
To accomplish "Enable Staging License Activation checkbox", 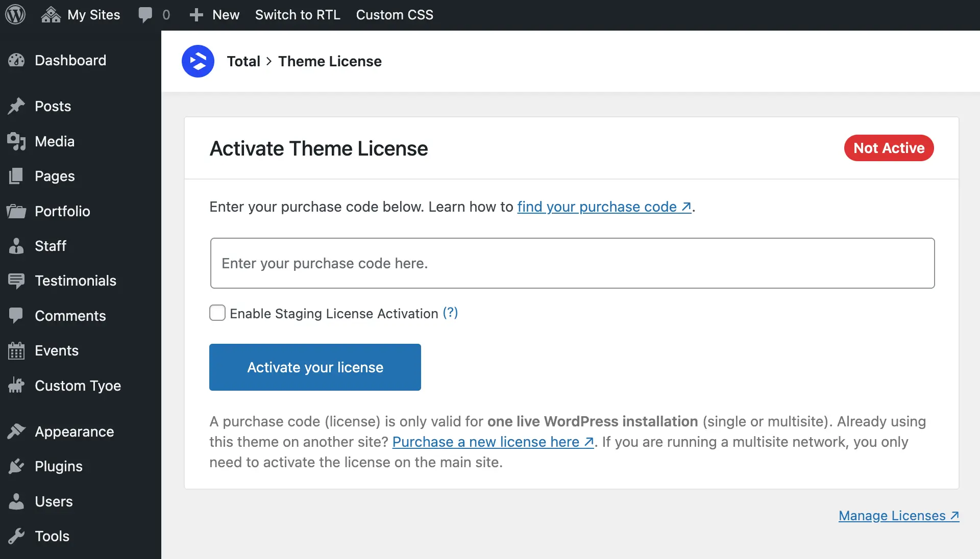I will [x=217, y=313].
